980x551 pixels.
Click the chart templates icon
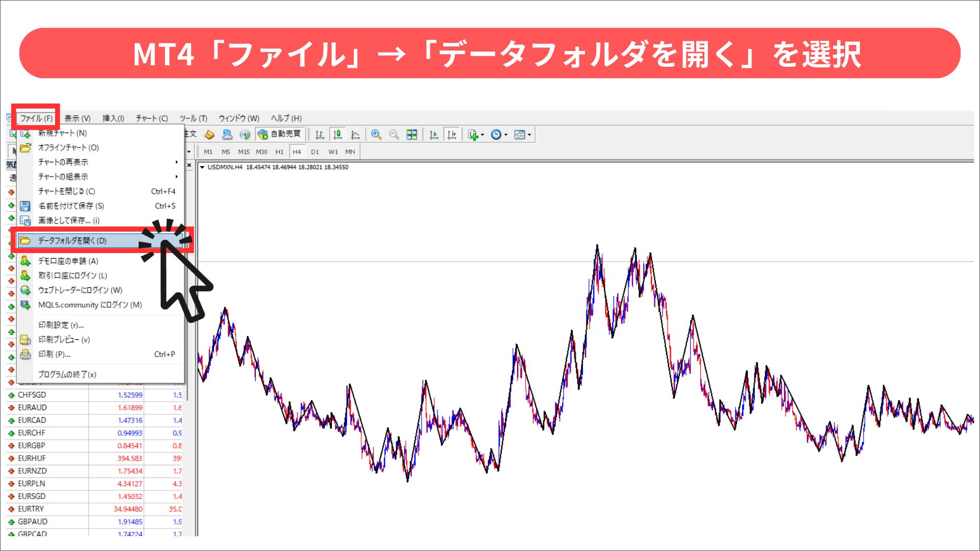coord(520,135)
